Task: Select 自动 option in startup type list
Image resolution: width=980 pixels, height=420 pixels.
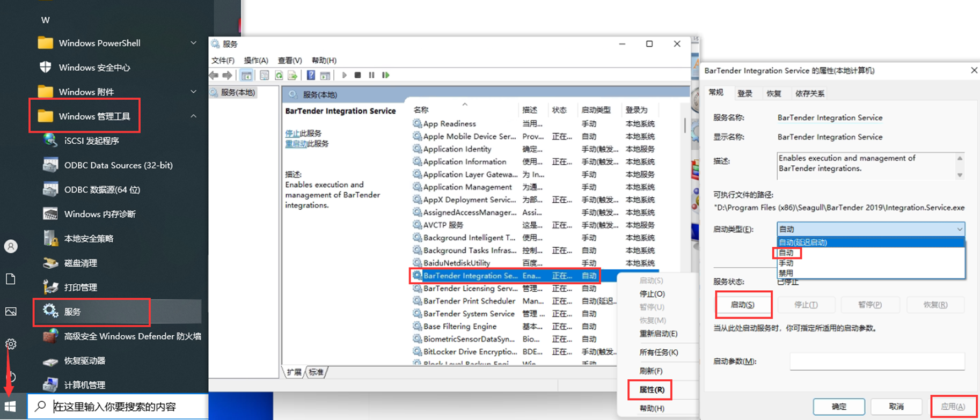Action: tap(787, 253)
